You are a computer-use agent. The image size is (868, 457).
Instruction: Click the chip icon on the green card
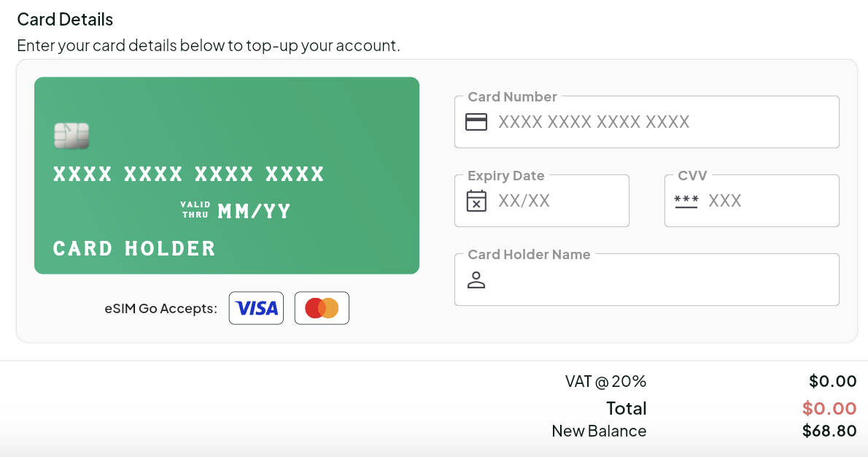pos(71,136)
